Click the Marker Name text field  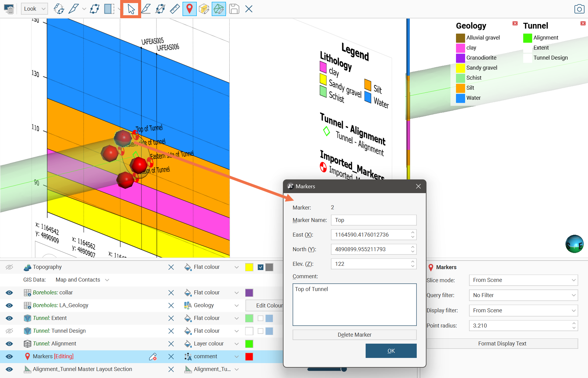pyautogui.click(x=374, y=220)
